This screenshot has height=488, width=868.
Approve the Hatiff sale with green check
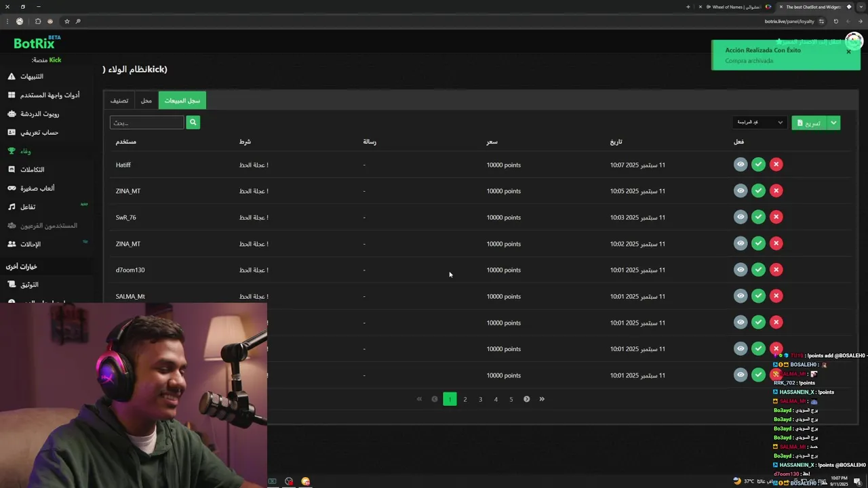pos(758,165)
